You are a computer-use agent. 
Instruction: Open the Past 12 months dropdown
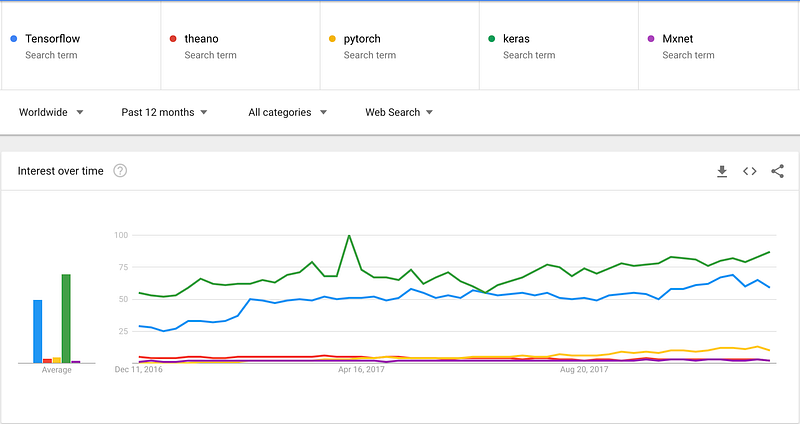(x=164, y=112)
